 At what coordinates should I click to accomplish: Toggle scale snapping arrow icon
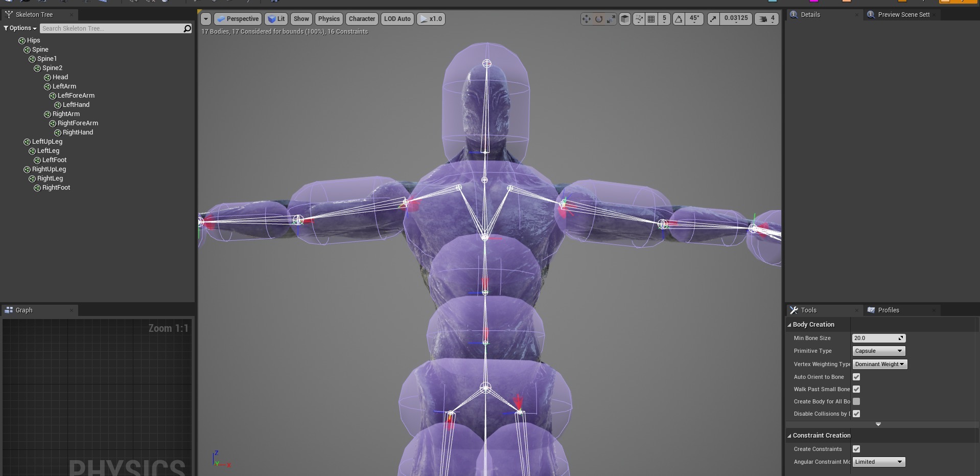pos(713,19)
